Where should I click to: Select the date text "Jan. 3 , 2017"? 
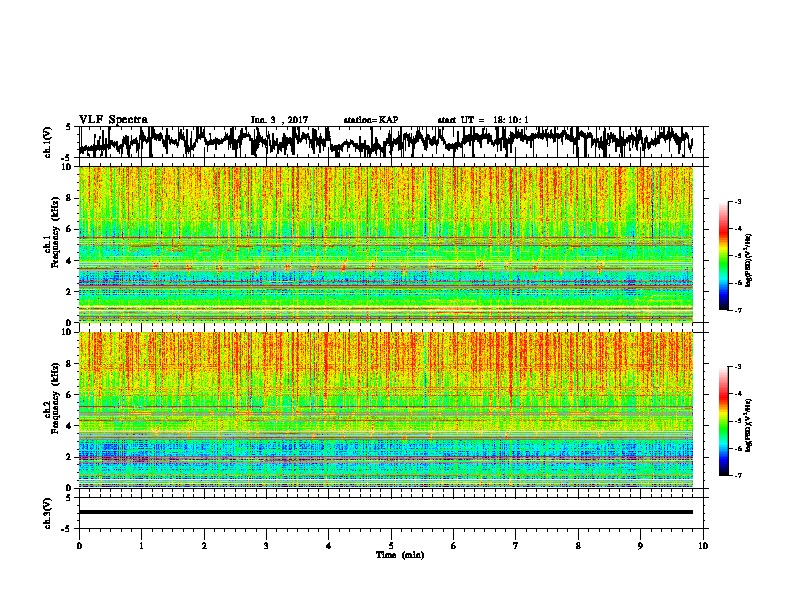(279, 120)
